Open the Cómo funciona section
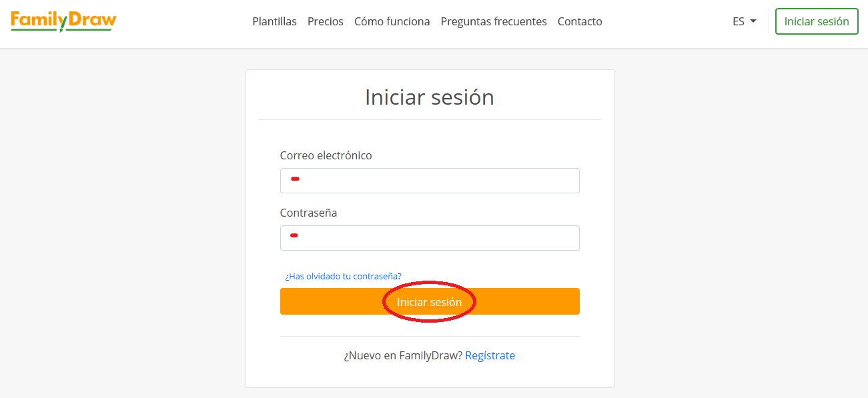Viewport: 868px width, 398px height. point(392,21)
